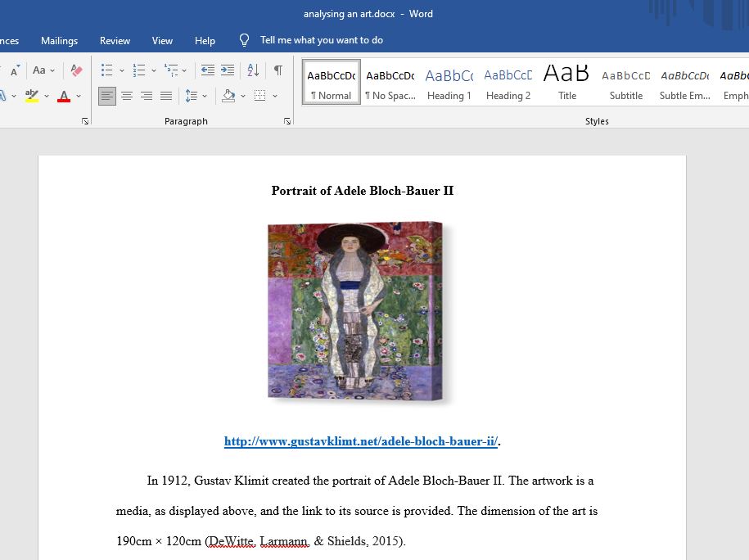Expand the Multilevel List dropdown arrow
This screenshot has width=749, height=560.
(184, 70)
